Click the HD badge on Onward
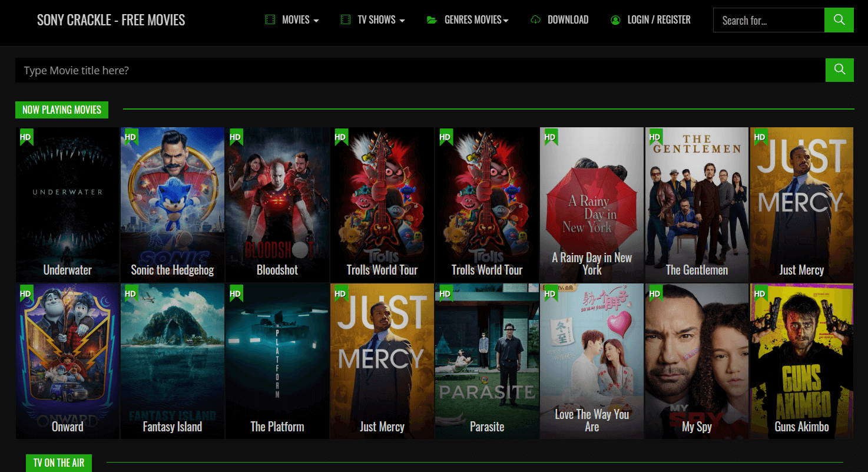This screenshot has height=472, width=868. [x=26, y=293]
